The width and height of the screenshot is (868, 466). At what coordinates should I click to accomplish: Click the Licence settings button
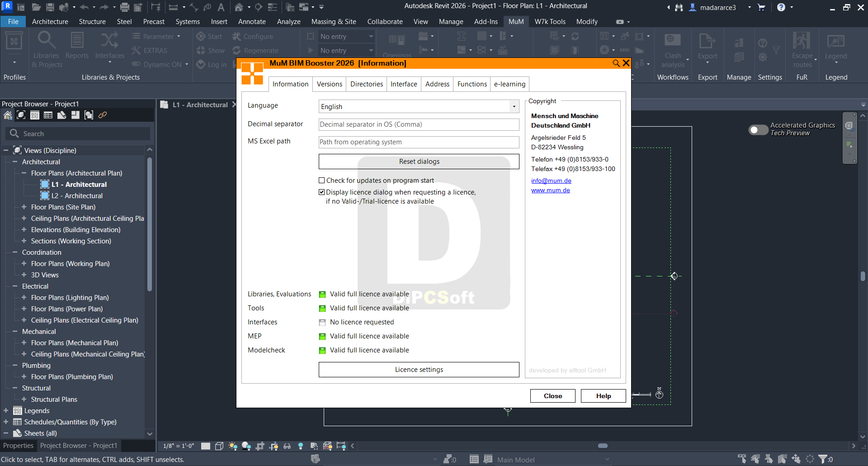[419, 370]
